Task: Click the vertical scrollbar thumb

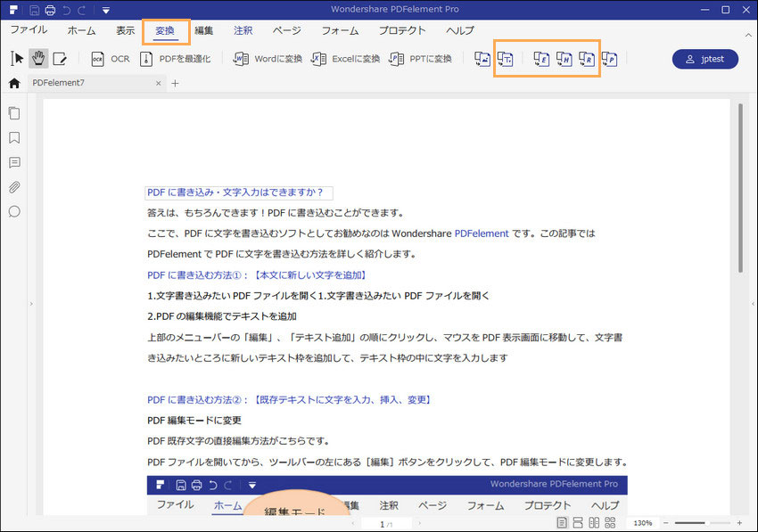Action: click(740, 188)
